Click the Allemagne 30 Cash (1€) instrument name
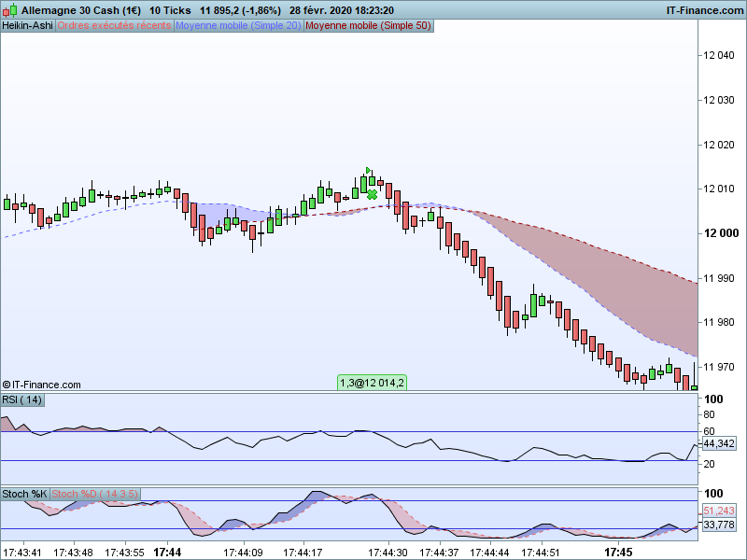747x560 pixels. point(81,10)
